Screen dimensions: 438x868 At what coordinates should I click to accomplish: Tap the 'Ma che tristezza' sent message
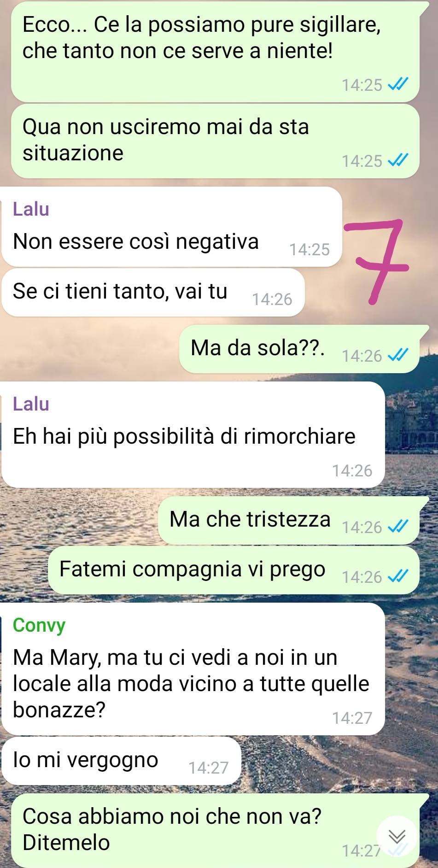pyautogui.click(x=289, y=520)
